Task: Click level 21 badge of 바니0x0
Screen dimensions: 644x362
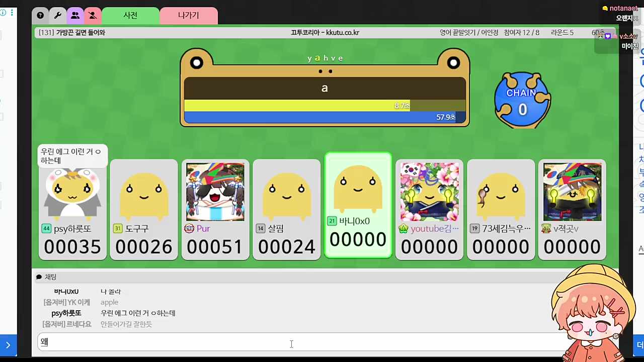Action: (332, 221)
